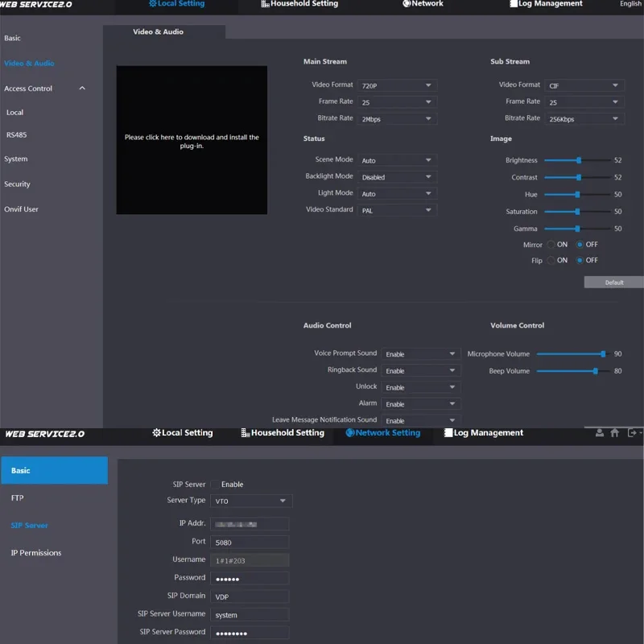Adjust the Gamma slider
Screen dimensions: 644x644
577,229
